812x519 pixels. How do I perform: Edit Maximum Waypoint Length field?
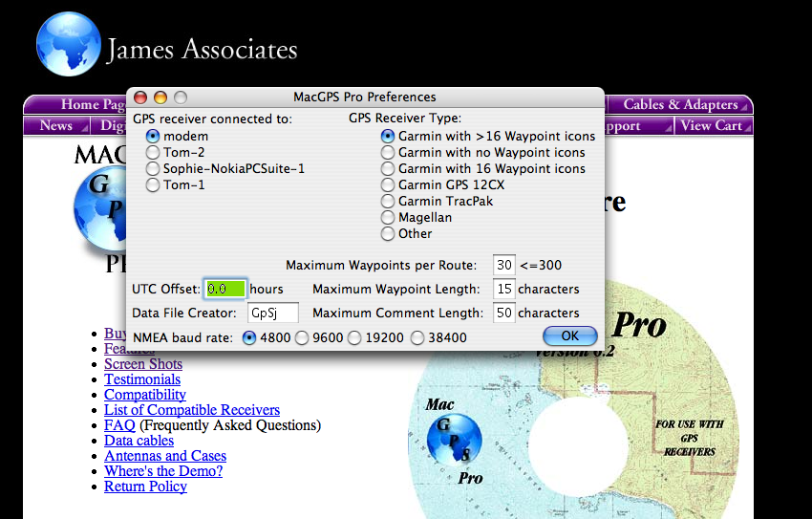503,289
